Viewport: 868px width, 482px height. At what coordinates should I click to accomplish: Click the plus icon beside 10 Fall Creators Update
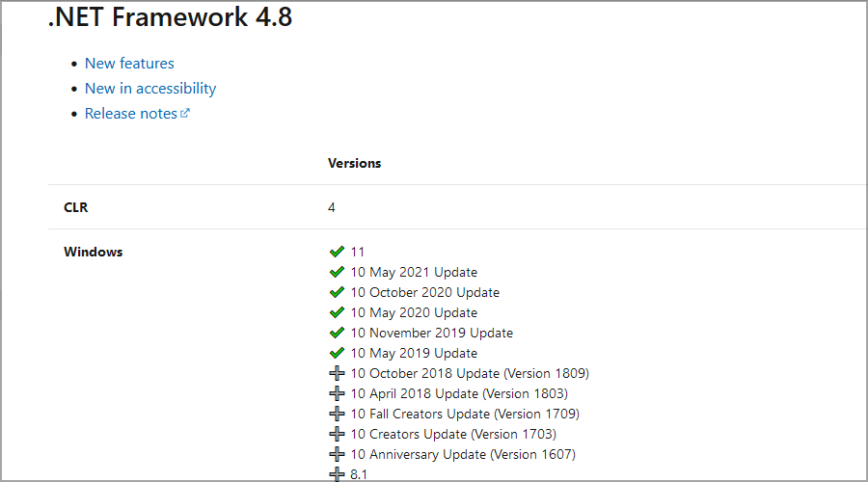[x=337, y=414]
